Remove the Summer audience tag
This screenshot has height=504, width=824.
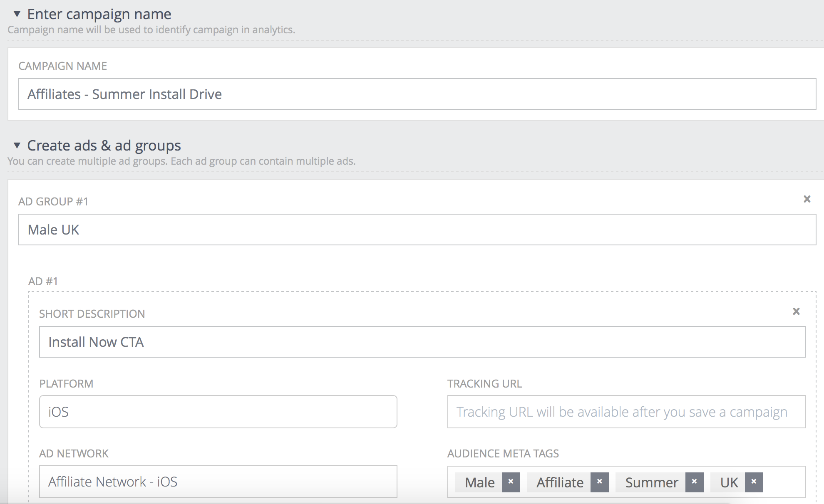694,482
